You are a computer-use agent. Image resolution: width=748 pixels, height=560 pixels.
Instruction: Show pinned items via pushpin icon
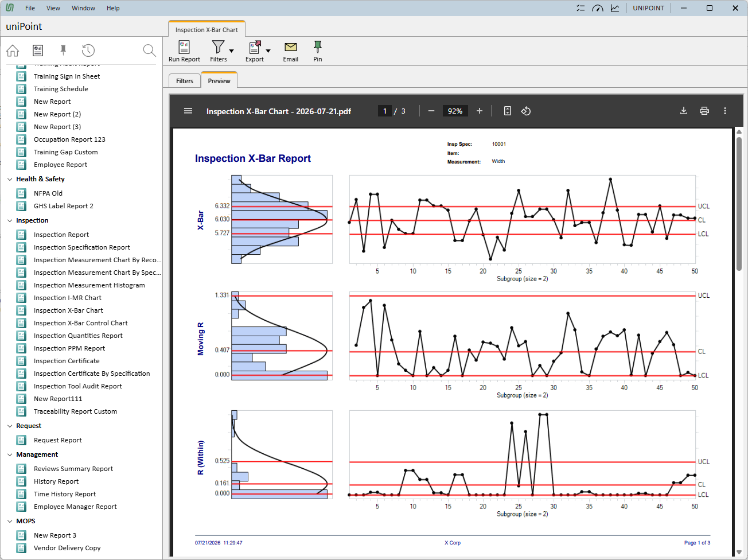[63, 50]
